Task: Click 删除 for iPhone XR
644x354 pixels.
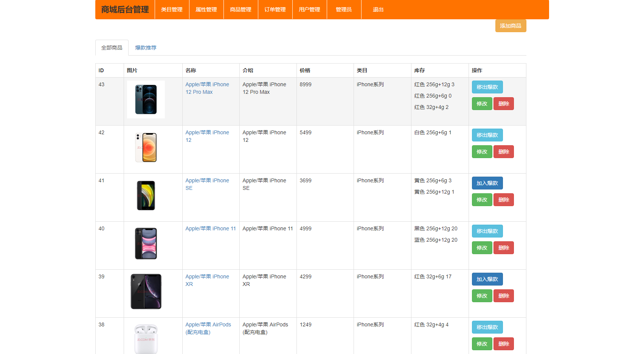Action: (504, 296)
